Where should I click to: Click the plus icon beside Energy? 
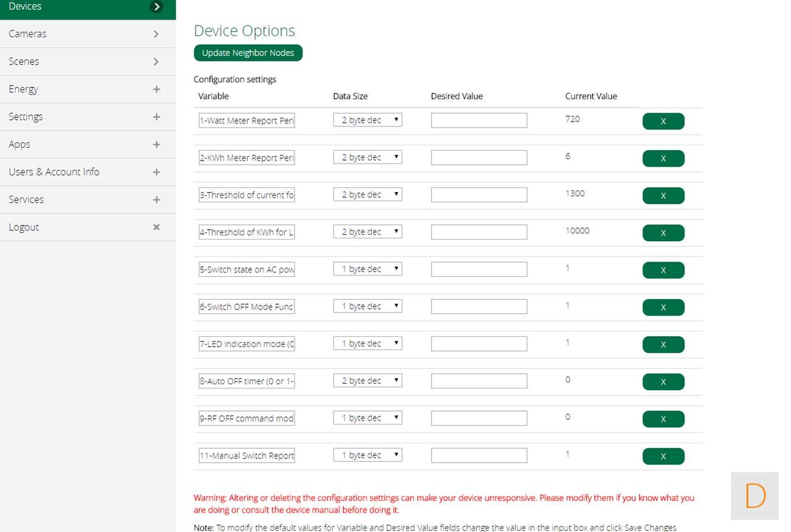[x=156, y=89]
